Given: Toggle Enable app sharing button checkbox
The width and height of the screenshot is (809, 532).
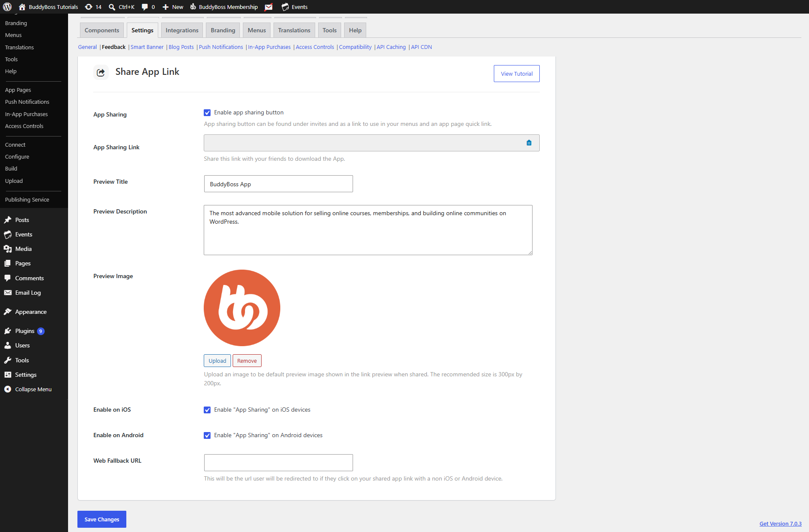Looking at the screenshot, I should [207, 113].
